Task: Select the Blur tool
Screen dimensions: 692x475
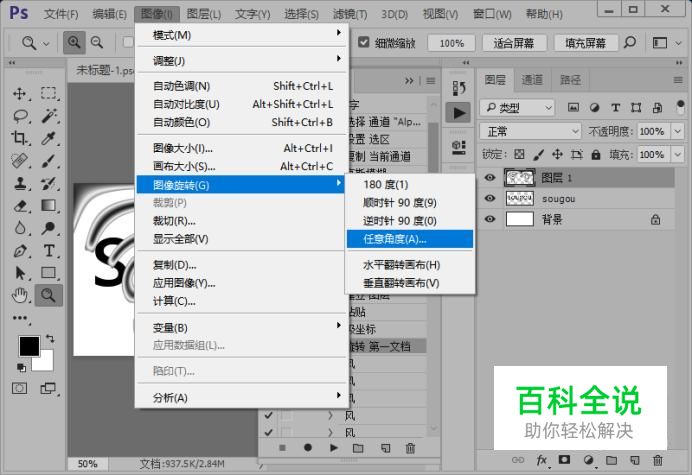Action: [19, 228]
